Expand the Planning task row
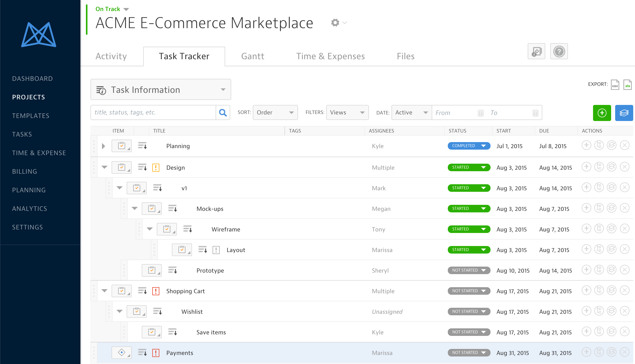The image size is (635, 364). click(103, 146)
